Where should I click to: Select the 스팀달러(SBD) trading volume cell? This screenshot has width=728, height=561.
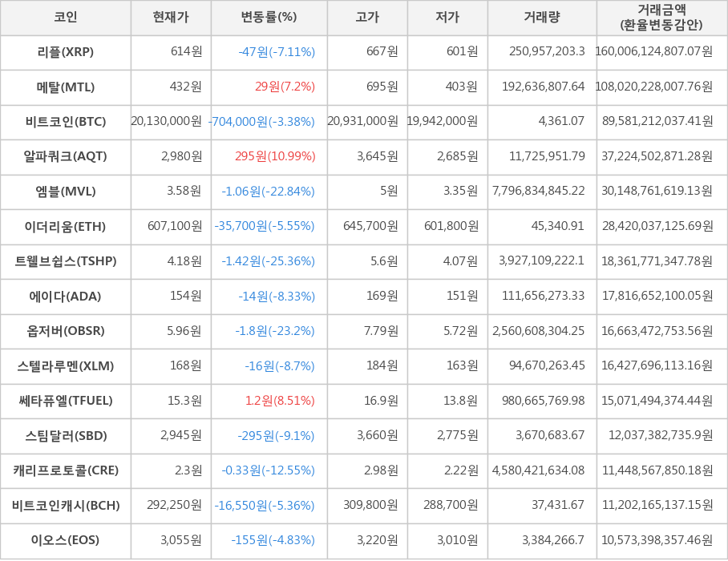(542, 436)
